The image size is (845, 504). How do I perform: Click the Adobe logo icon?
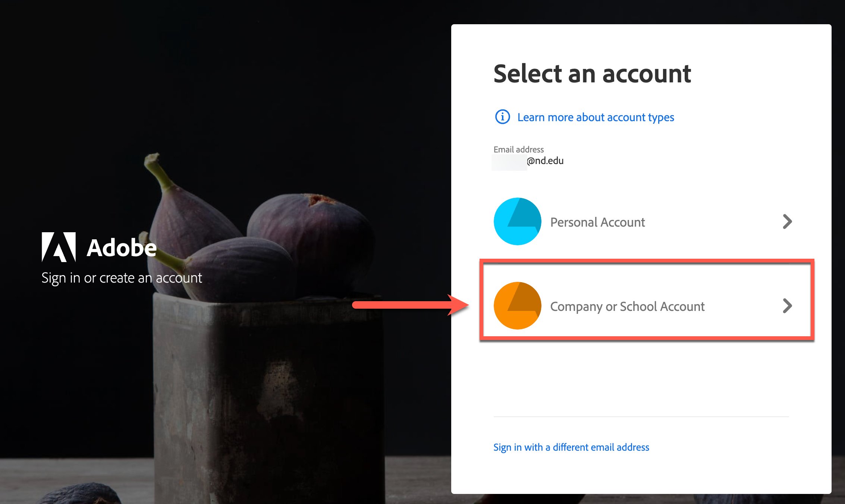[x=59, y=247]
